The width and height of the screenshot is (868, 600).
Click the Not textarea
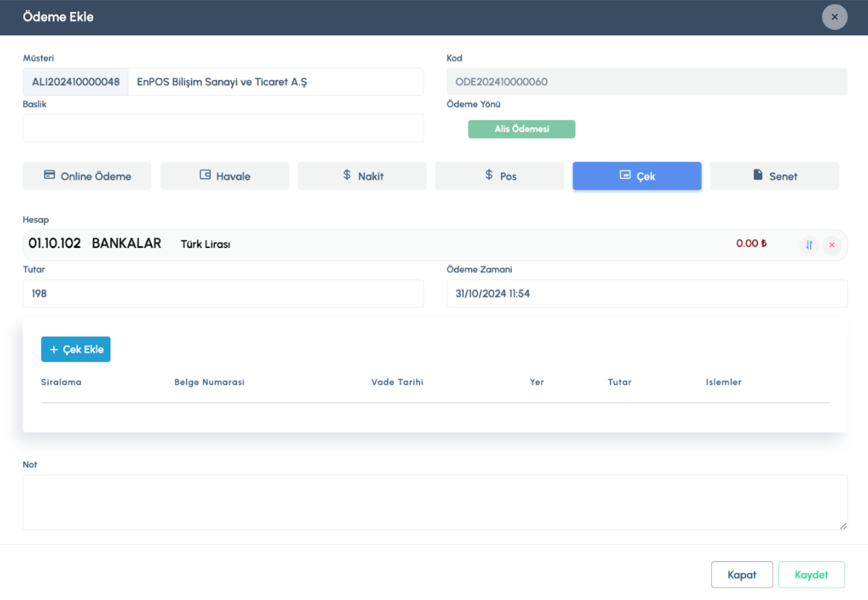[434, 502]
